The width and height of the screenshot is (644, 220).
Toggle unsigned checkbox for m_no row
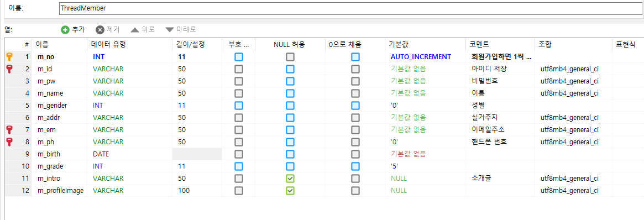click(239, 56)
